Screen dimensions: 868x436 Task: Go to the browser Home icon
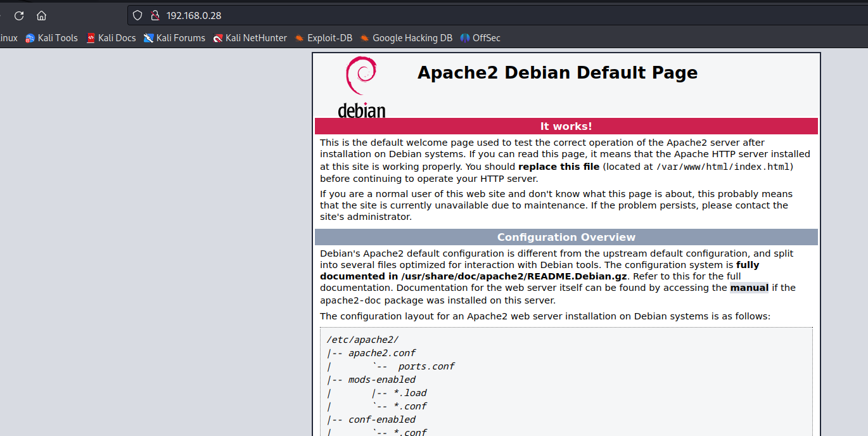pos(42,15)
